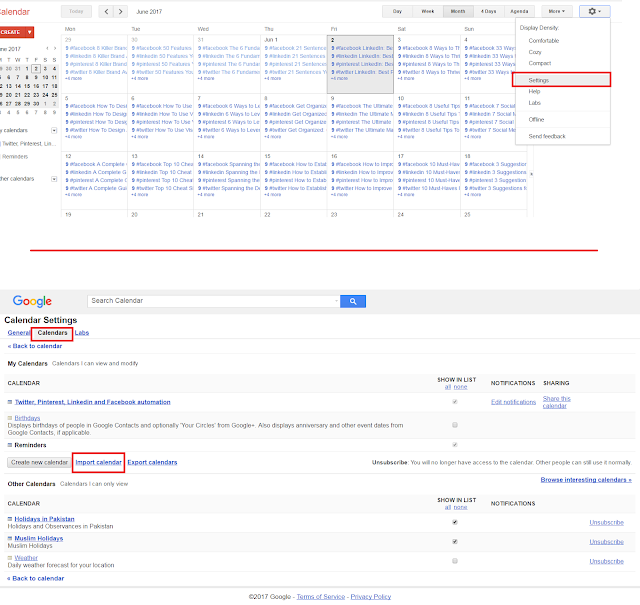
Task: Switch to Week view
Action: pyautogui.click(x=428, y=11)
